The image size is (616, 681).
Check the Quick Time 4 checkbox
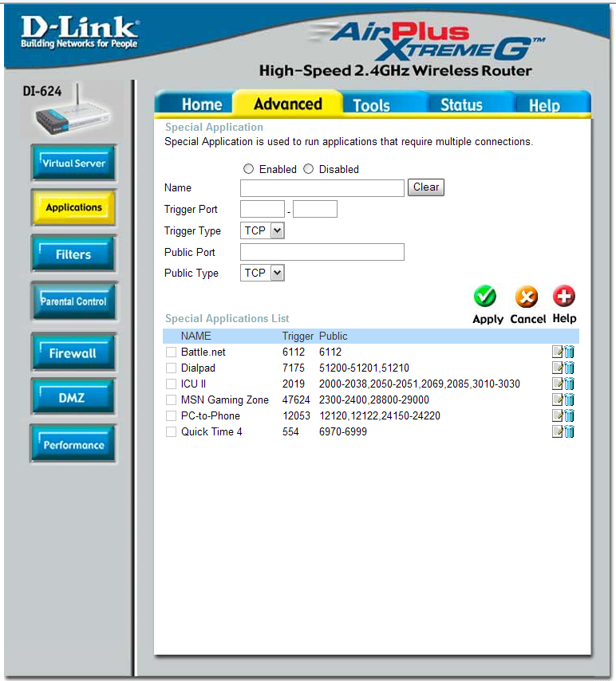[172, 431]
